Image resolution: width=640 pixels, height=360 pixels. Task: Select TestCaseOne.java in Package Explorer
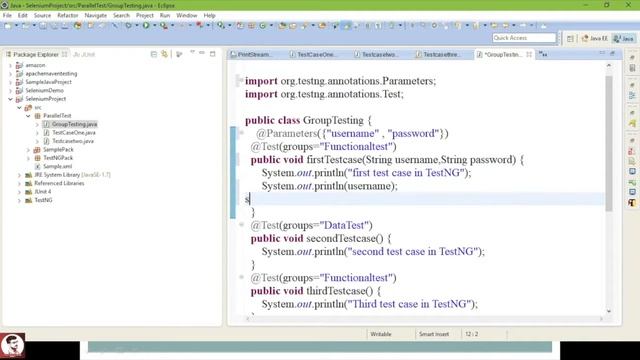pos(73,133)
